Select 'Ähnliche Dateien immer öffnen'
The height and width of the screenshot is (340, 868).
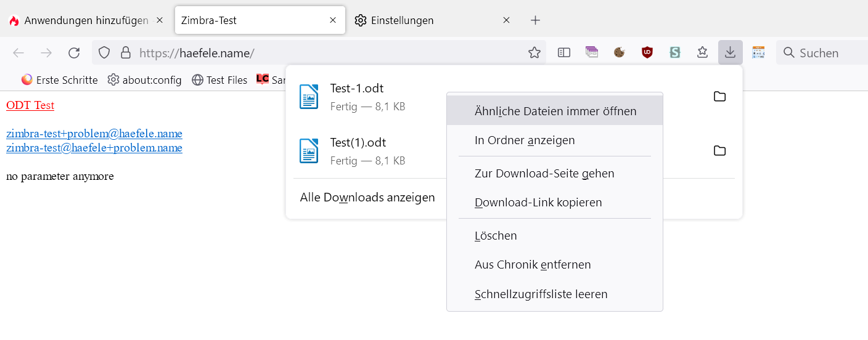click(x=555, y=111)
